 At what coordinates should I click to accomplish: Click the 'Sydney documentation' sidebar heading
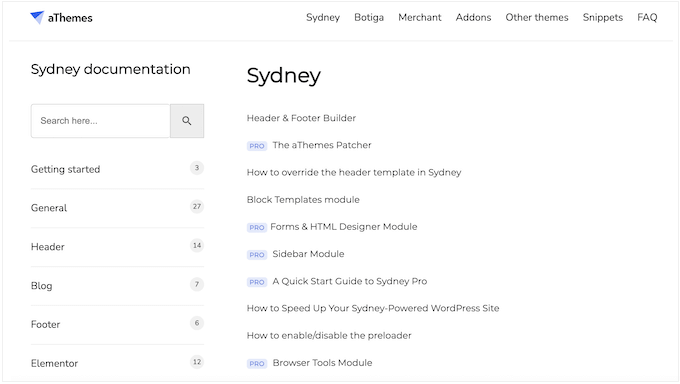pos(111,69)
